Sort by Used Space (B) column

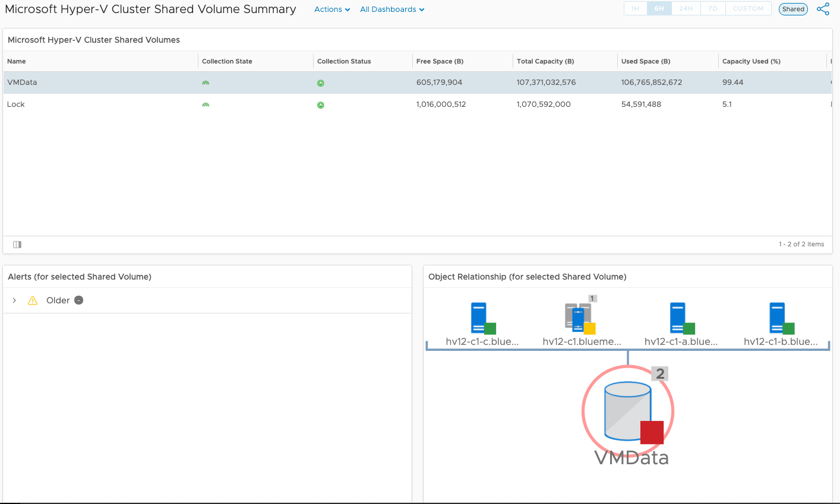pyautogui.click(x=646, y=61)
